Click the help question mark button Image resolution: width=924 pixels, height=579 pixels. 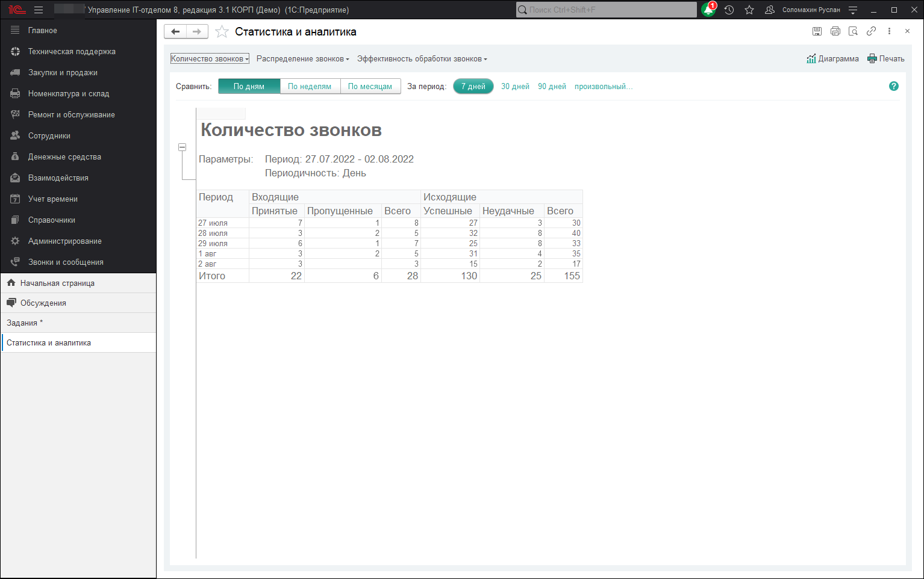(x=893, y=86)
